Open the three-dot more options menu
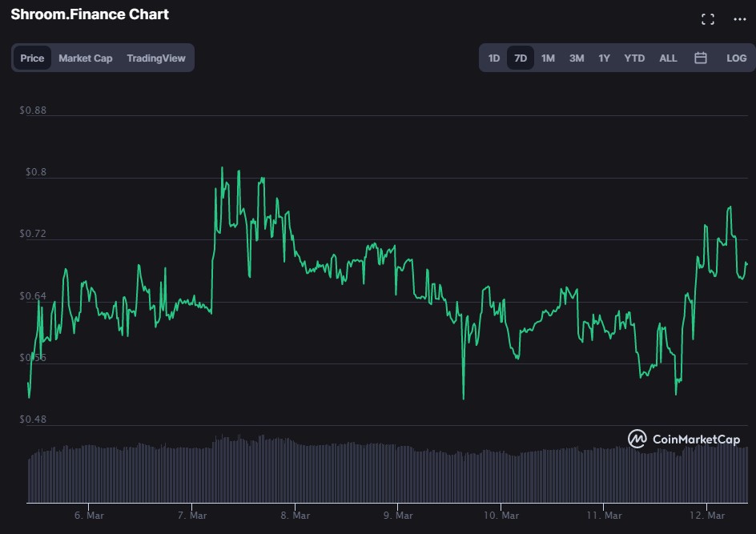This screenshot has height=534, width=756. pyautogui.click(x=740, y=19)
